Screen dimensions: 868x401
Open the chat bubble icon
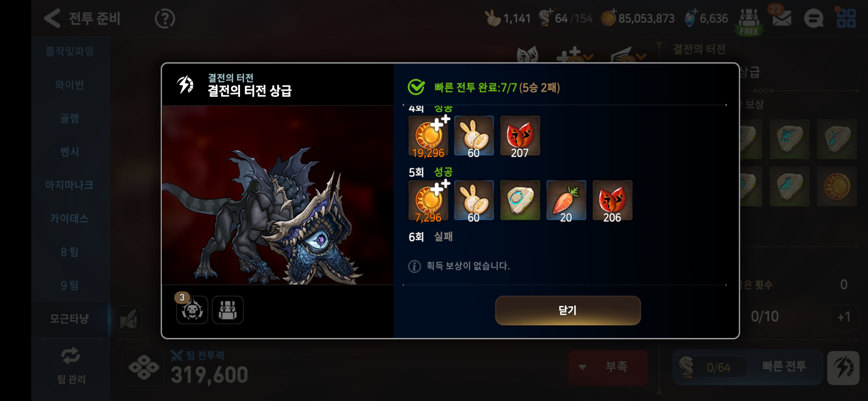[813, 18]
